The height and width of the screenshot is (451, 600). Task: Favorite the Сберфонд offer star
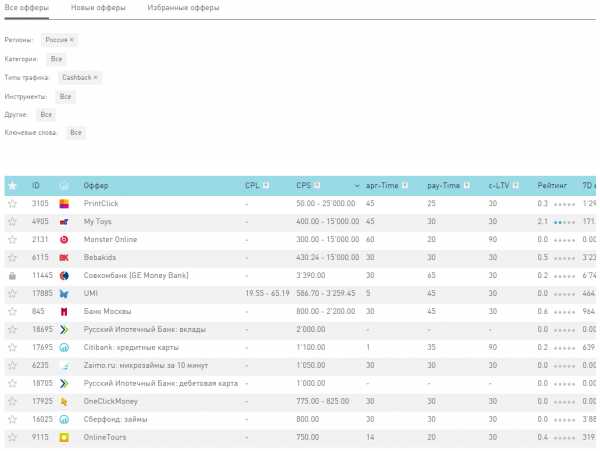(x=12, y=419)
